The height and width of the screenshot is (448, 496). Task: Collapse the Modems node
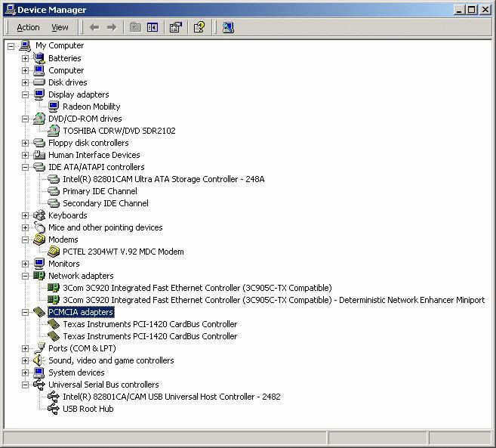[x=26, y=239]
